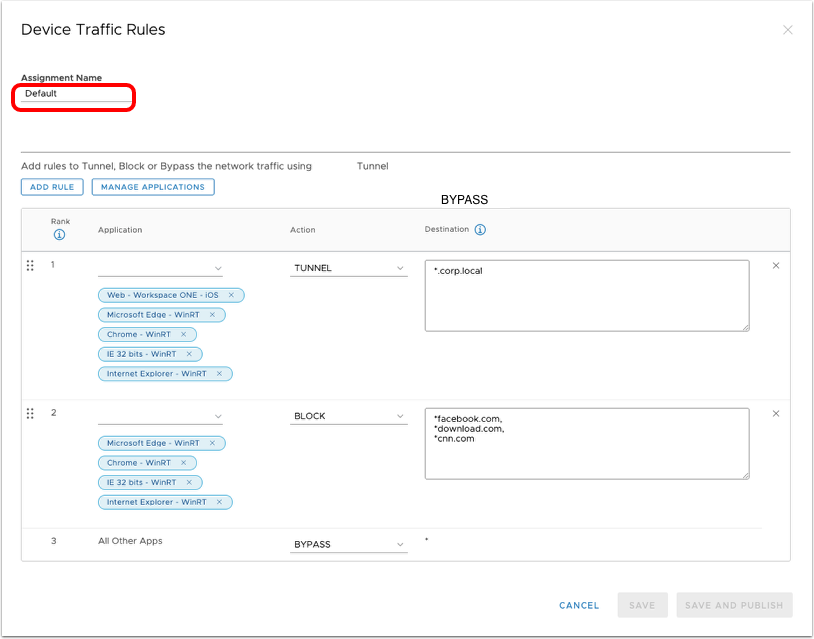
Task: Click the Assignment Name field
Action: point(76,94)
